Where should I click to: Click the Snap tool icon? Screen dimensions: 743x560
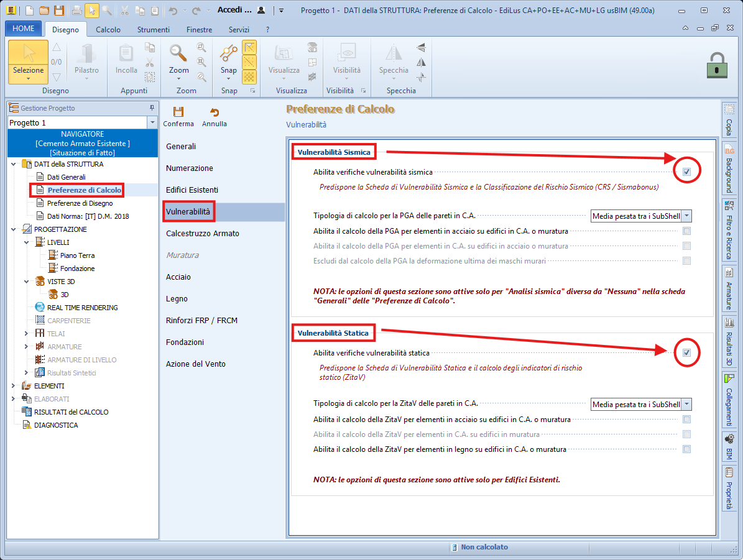[229, 54]
